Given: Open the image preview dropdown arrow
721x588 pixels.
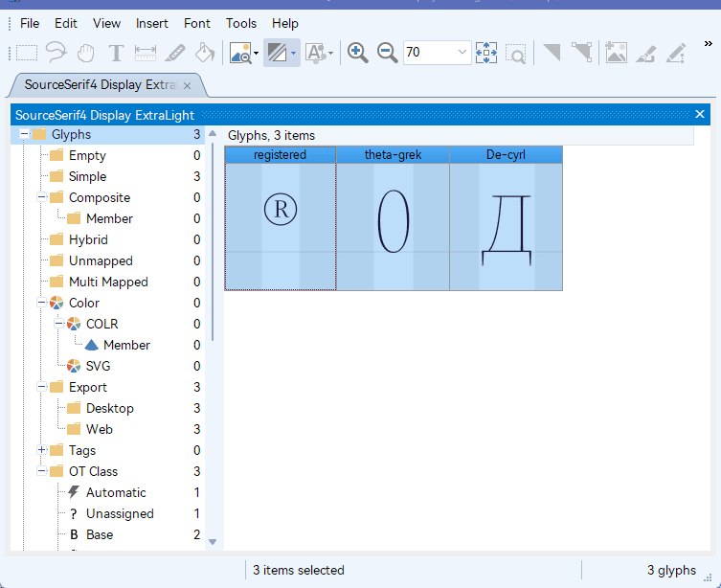Looking at the screenshot, I should coord(256,53).
